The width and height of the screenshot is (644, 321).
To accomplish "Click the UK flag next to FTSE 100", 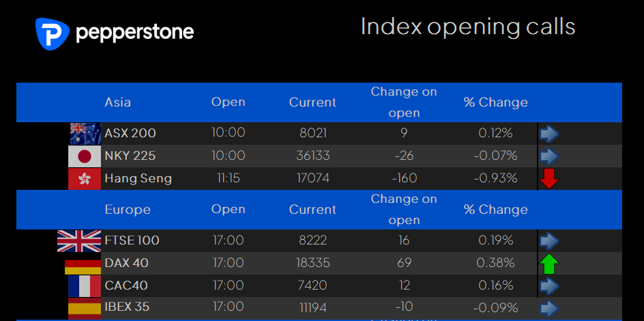I will tap(79, 241).
